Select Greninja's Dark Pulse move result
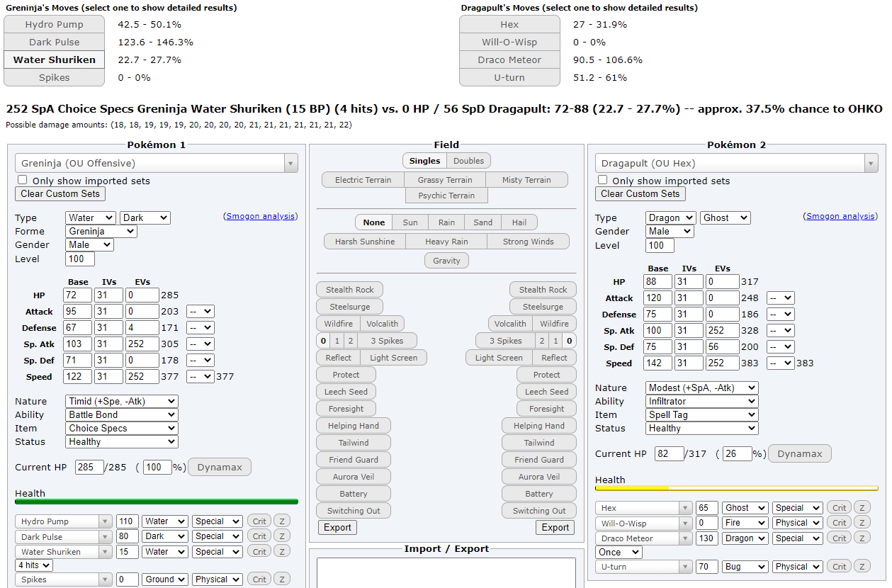This screenshot has height=588, width=892. 54,43
